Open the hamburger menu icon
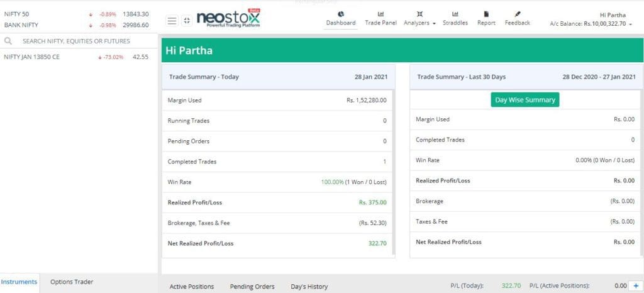 tap(172, 21)
